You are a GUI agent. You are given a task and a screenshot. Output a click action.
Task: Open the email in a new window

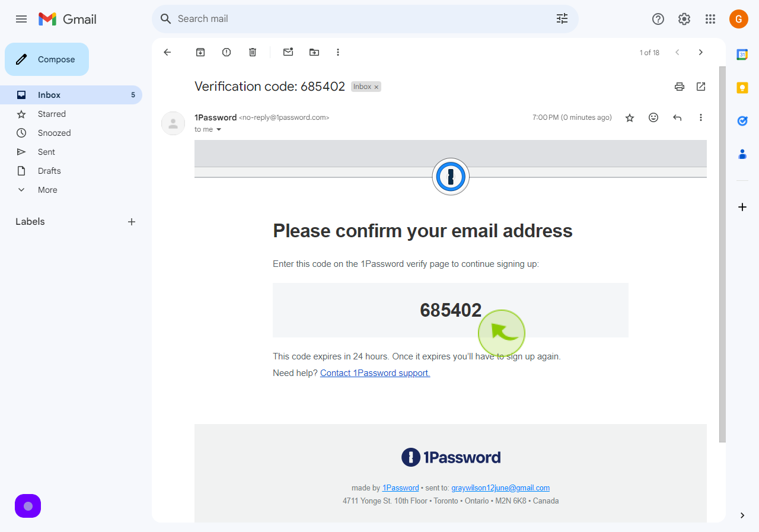[701, 87]
